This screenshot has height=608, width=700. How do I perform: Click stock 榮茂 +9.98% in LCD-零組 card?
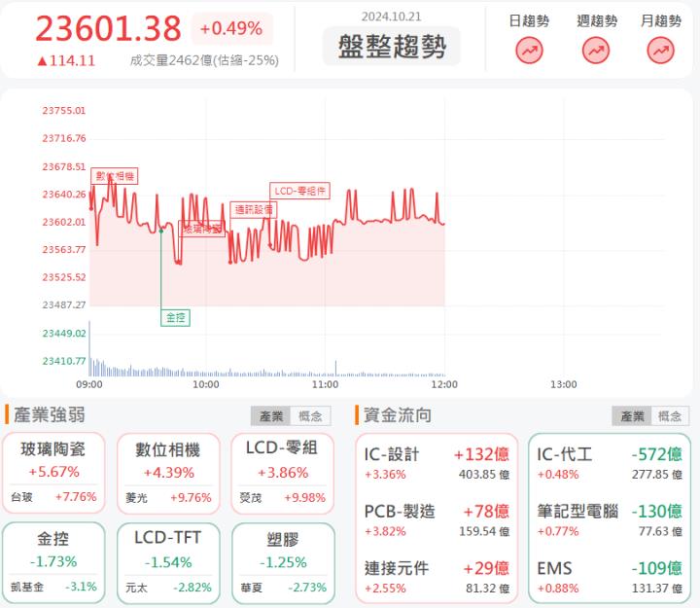pyautogui.click(x=283, y=498)
